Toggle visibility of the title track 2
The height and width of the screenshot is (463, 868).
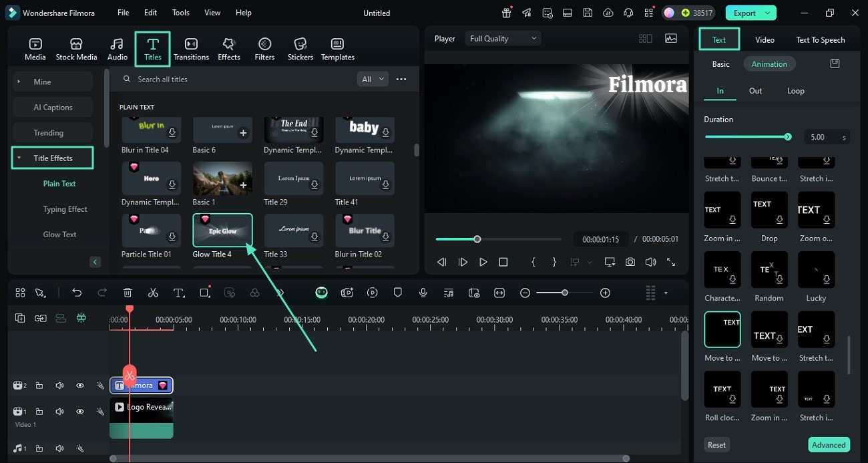[79, 385]
